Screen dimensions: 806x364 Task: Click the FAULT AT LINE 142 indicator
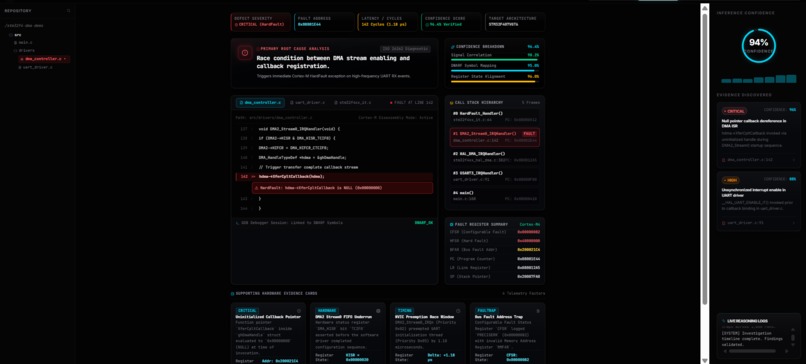pyautogui.click(x=411, y=103)
